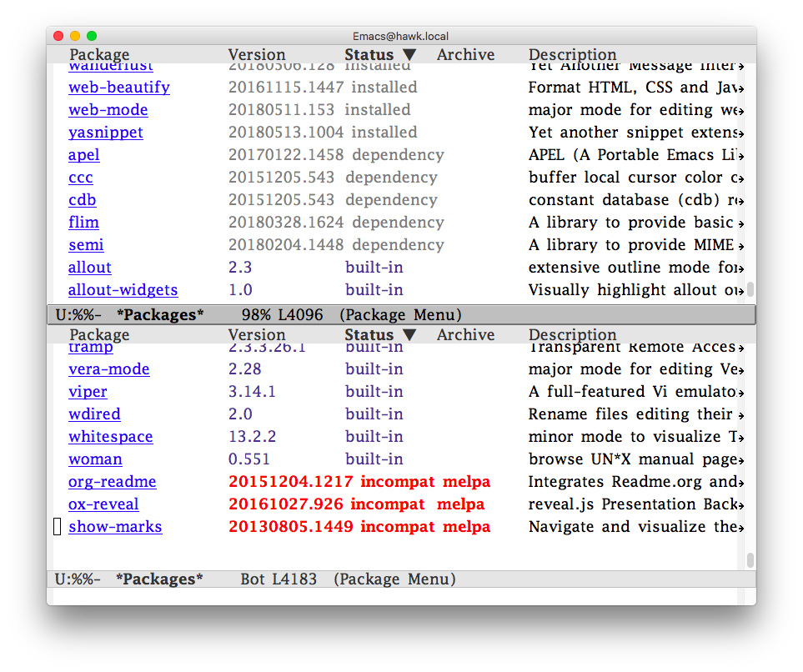
Task: Open the woman package link
Action: [95, 459]
